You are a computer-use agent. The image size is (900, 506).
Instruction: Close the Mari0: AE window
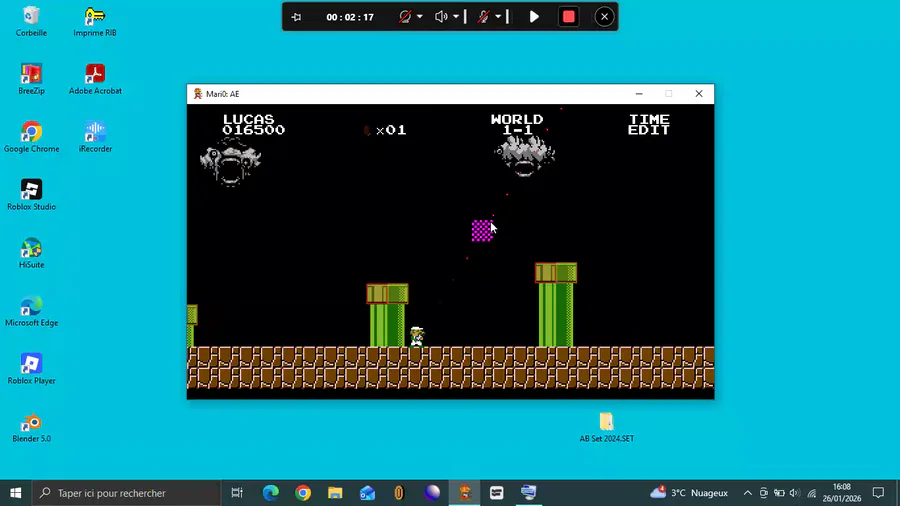coord(699,94)
